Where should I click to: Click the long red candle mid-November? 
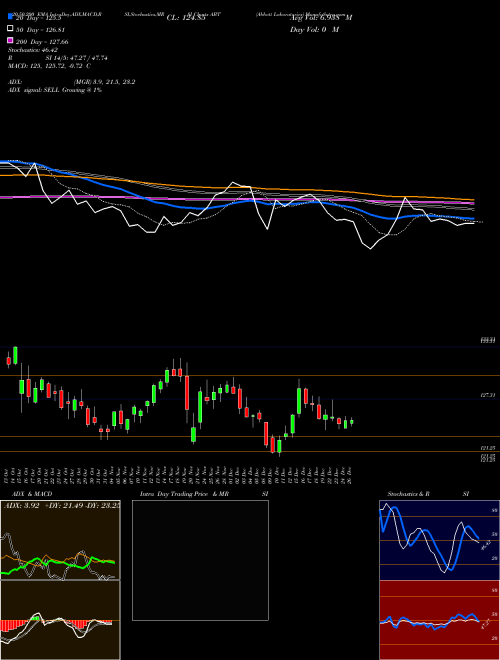click(x=187, y=392)
